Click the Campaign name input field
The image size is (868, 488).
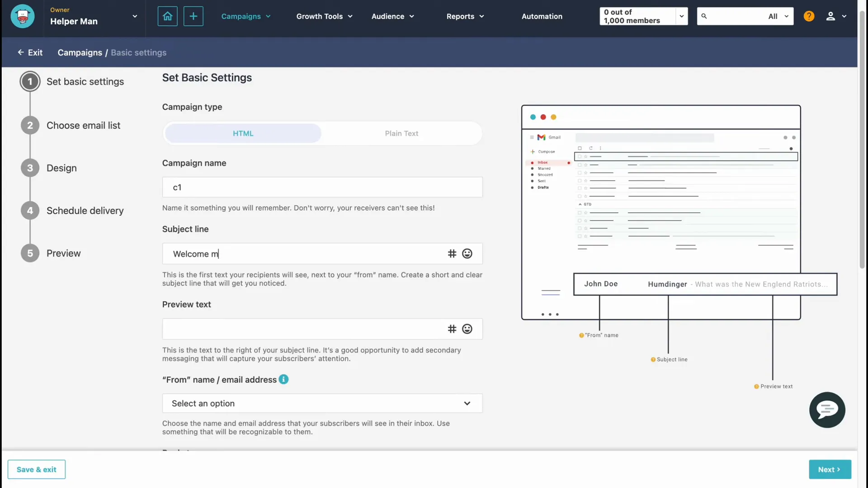(x=322, y=187)
